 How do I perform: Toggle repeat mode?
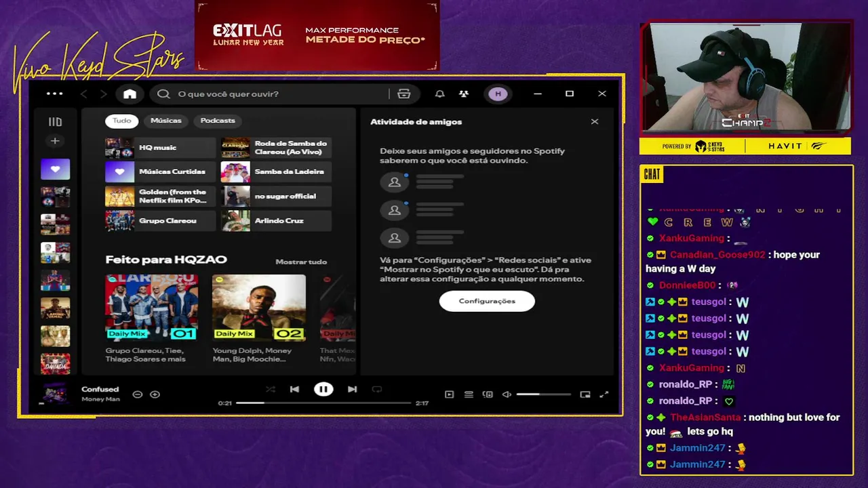(x=377, y=389)
